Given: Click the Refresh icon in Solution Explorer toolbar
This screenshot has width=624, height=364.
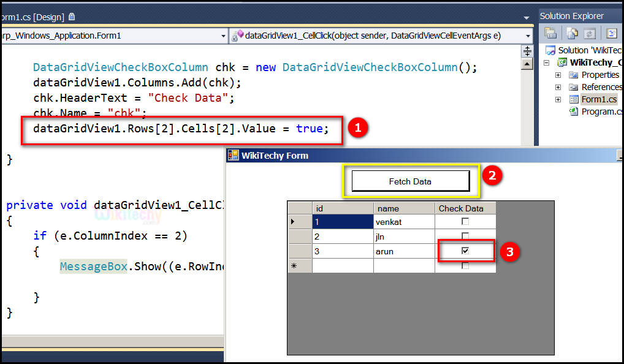Looking at the screenshot, I should coord(589,33).
